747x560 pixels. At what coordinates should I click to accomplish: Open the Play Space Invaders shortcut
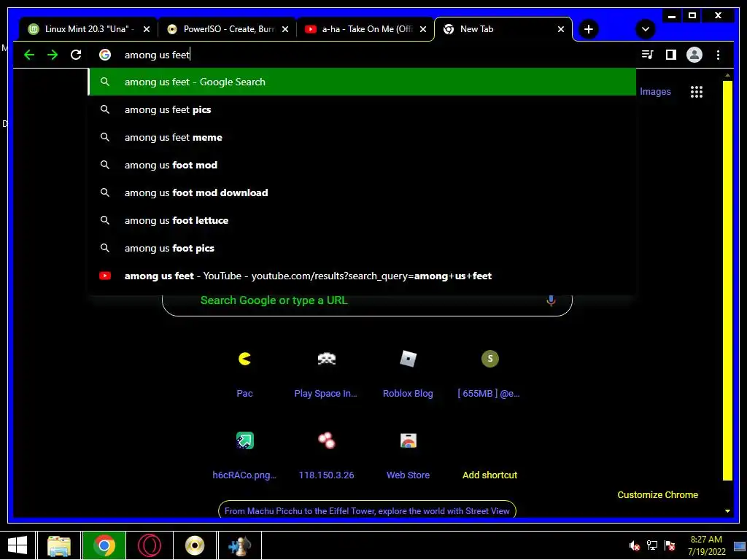tap(326, 373)
